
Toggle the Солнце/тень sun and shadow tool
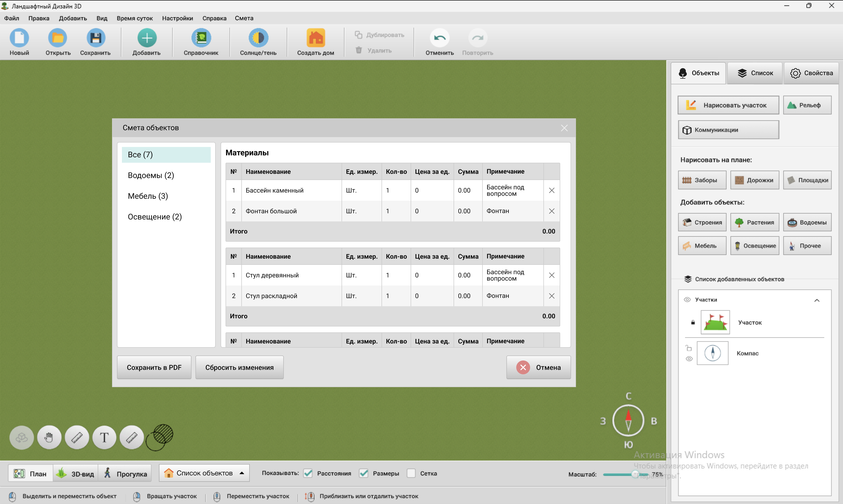coord(258,38)
